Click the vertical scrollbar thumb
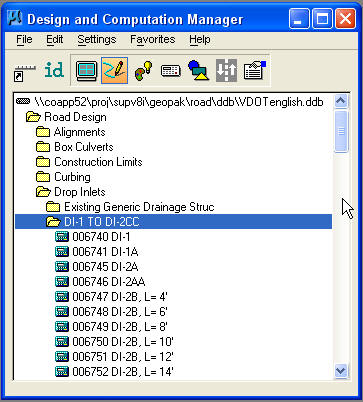The width and height of the screenshot is (363, 402). pyautogui.click(x=341, y=131)
